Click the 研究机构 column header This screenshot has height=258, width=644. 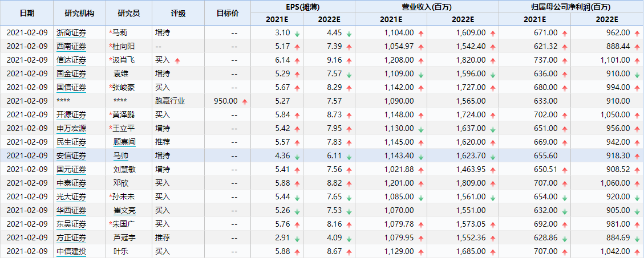(80, 13)
